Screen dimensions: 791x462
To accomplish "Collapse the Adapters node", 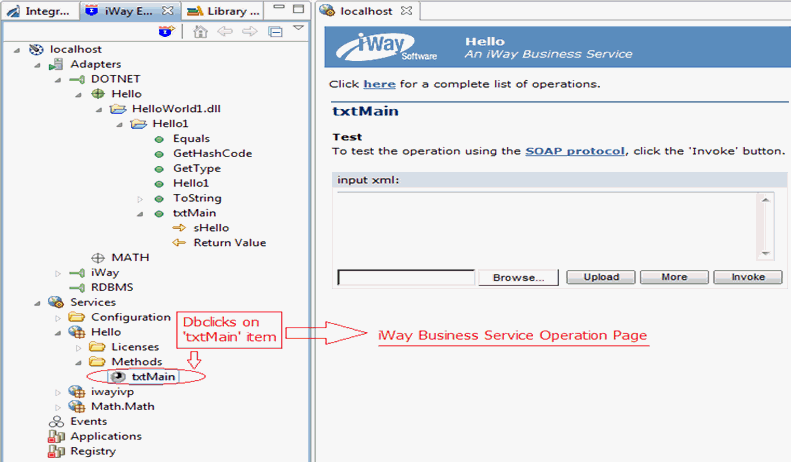I will point(37,65).
